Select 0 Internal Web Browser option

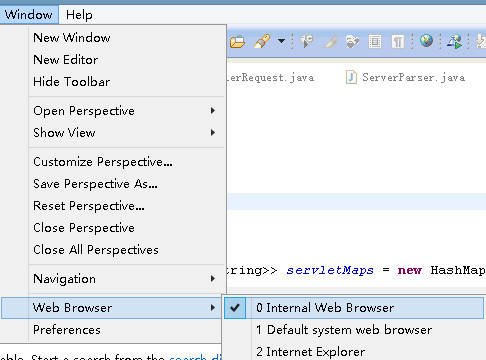[354, 308]
